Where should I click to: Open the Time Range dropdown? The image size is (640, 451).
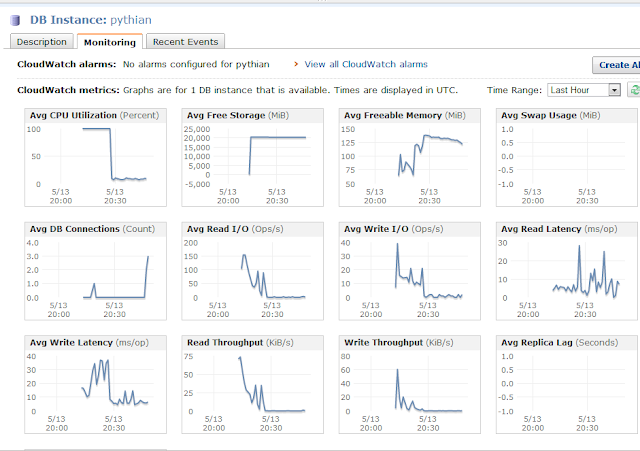coord(582,90)
